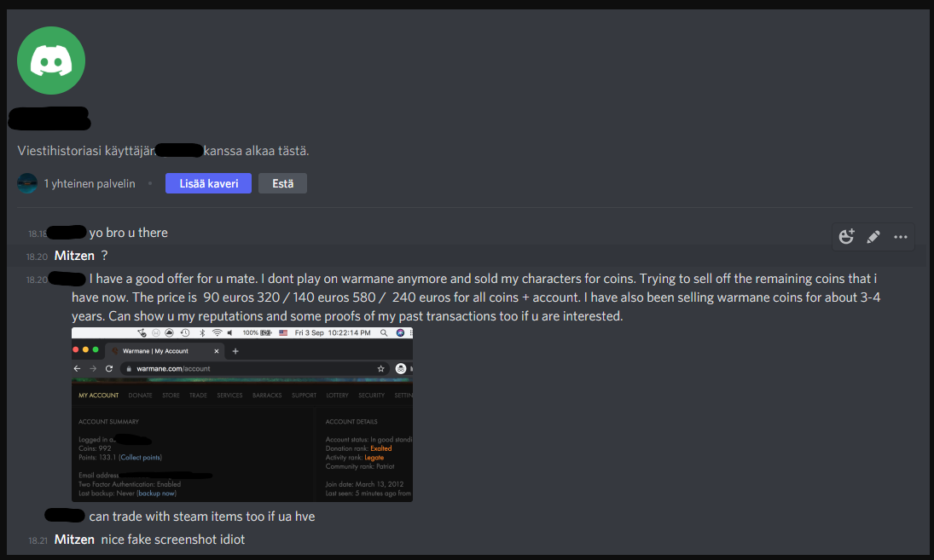Image resolution: width=934 pixels, height=560 pixels.
Task: Click Bluetooth icon in embedded macOS menu bar
Action: 202,332
